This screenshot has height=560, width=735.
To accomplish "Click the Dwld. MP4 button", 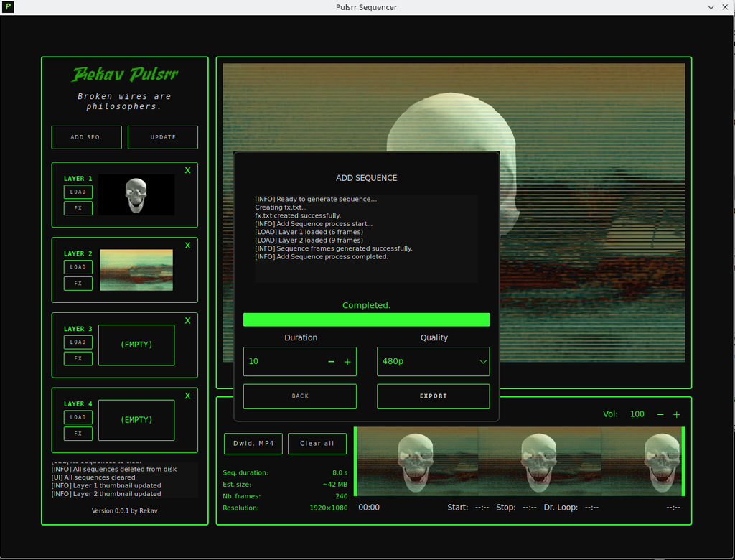I will coord(253,444).
